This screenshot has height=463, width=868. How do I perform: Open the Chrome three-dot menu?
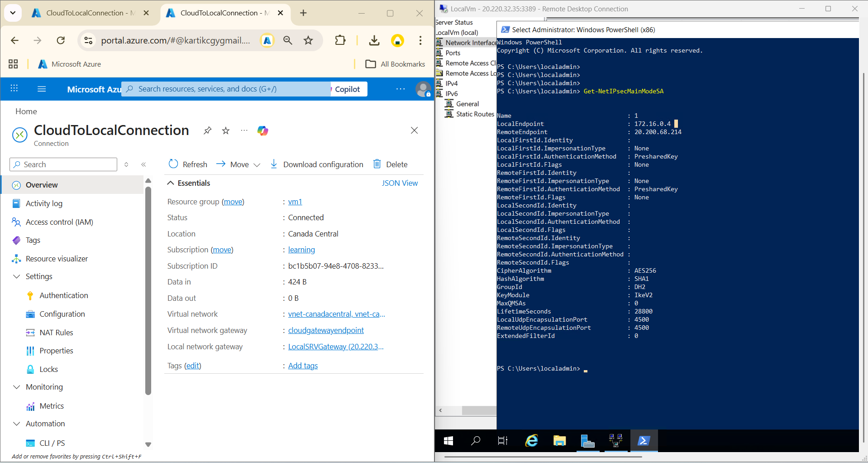point(420,40)
